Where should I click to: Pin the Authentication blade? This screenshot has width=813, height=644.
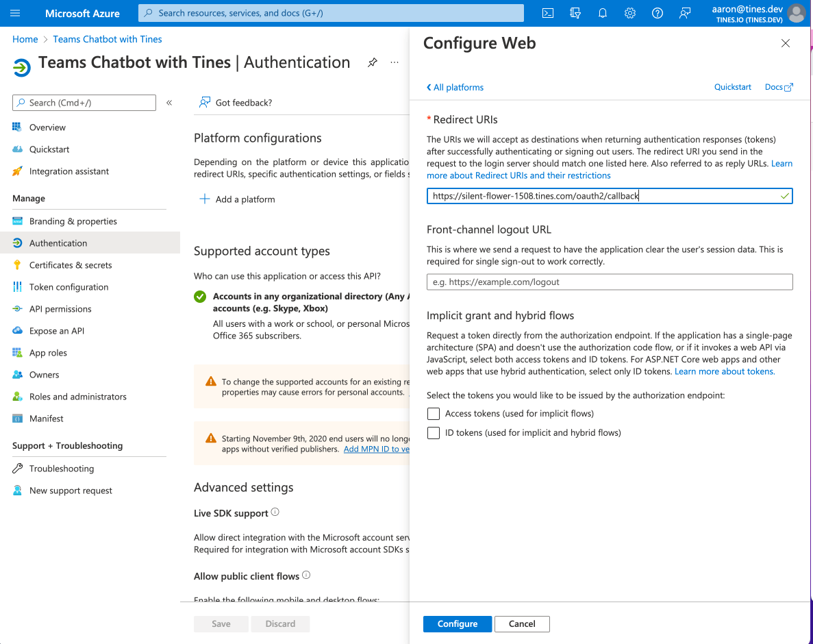pos(372,62)
